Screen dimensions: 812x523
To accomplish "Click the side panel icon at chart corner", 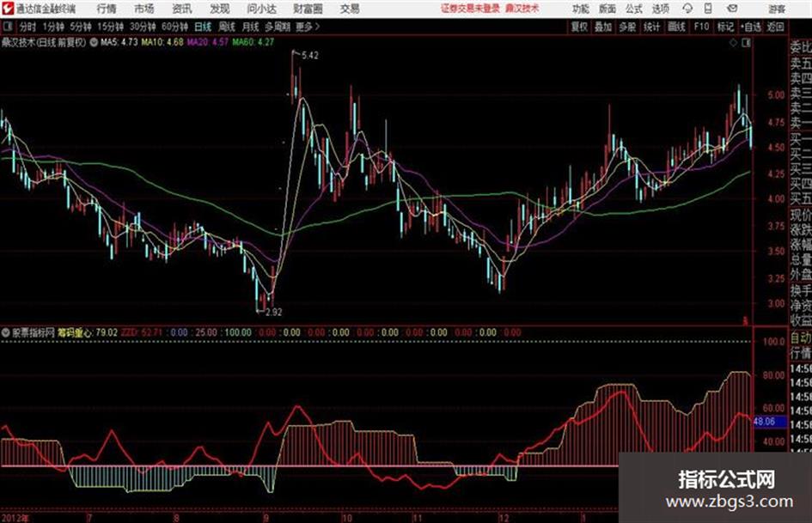I will tap(746, 43).
